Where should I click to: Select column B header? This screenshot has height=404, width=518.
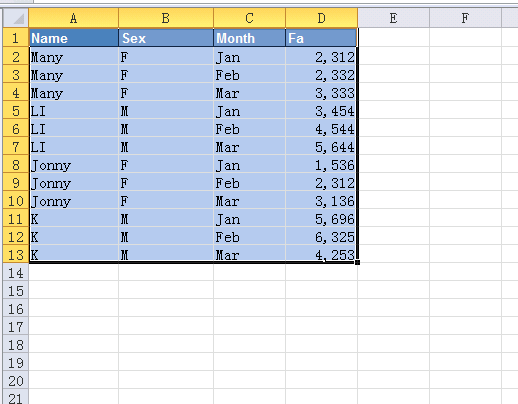point(166,18)
